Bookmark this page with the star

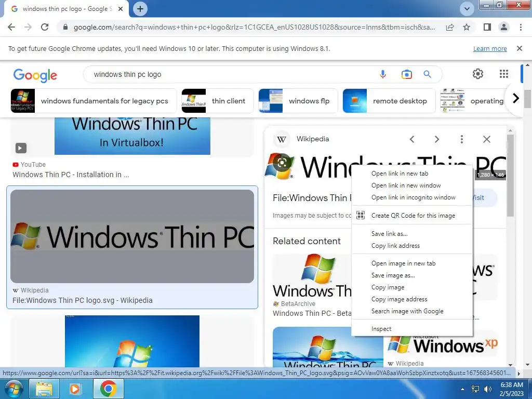467,27
